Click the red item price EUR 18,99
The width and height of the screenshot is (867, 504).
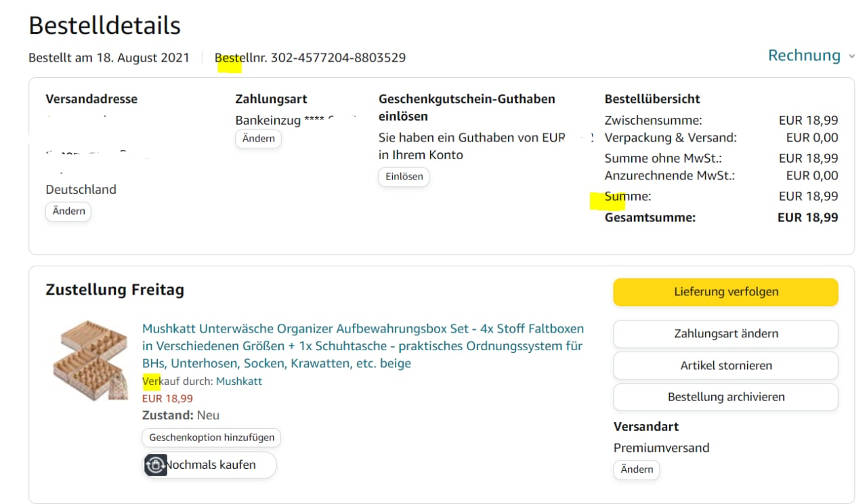tap(167, 398)
